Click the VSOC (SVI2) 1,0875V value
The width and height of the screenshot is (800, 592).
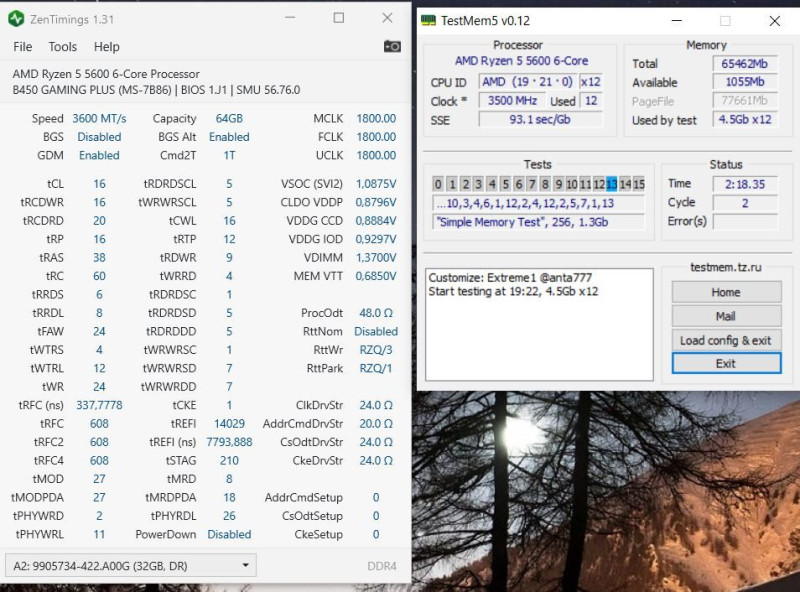pos(376,184)
